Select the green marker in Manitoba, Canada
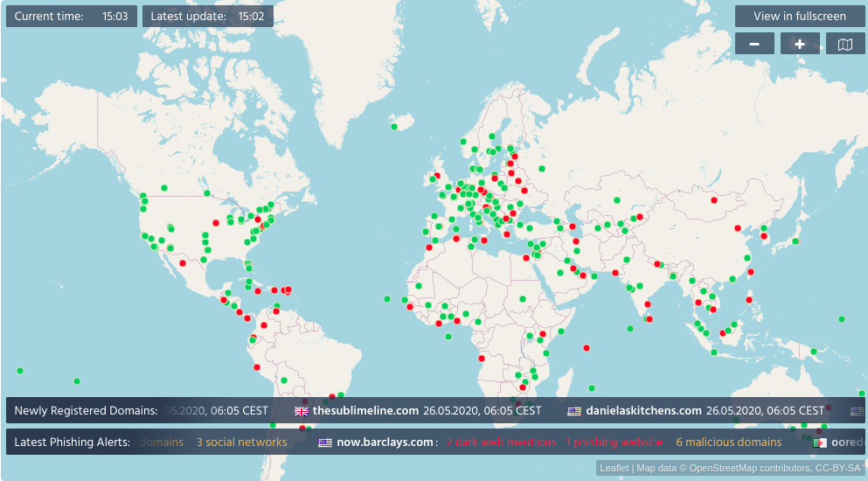The height and width of the screenshot is (481, 868). (x=207, y=193)
